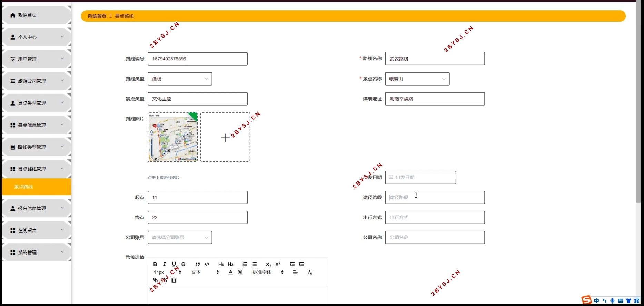644x306 pixels.
Task: Open the Sogou soft keyboard icon
Action: (x=620, y=301)
